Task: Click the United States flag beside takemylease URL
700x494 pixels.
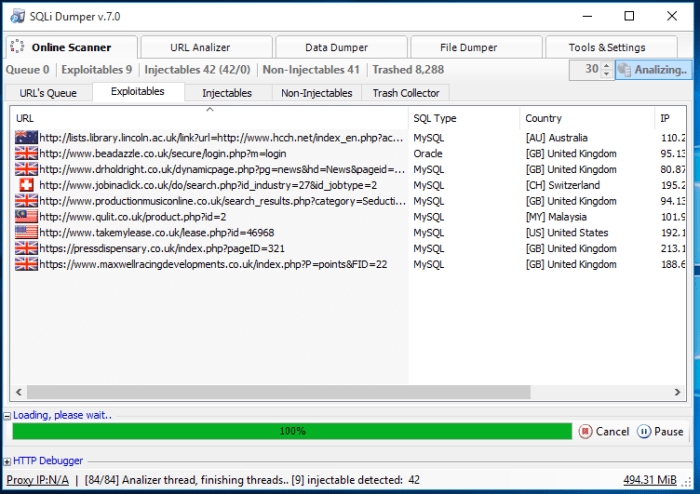Action: [x=26, y=232]
